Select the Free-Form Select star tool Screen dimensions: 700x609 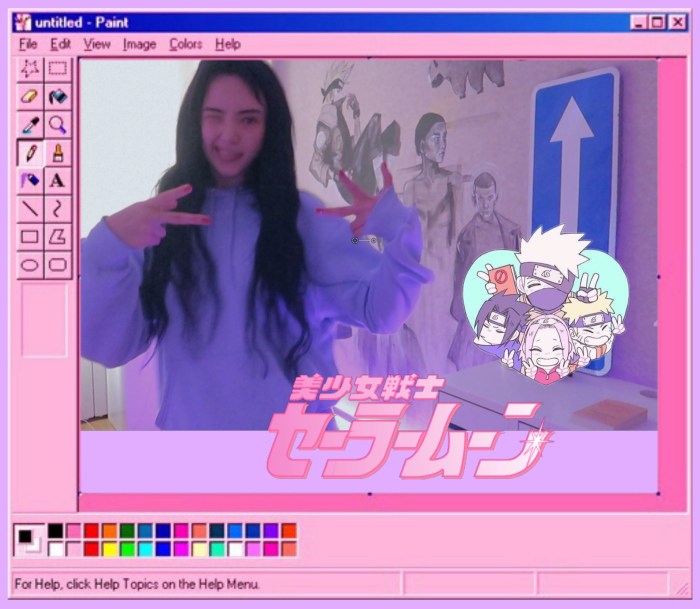pos(30,69)
